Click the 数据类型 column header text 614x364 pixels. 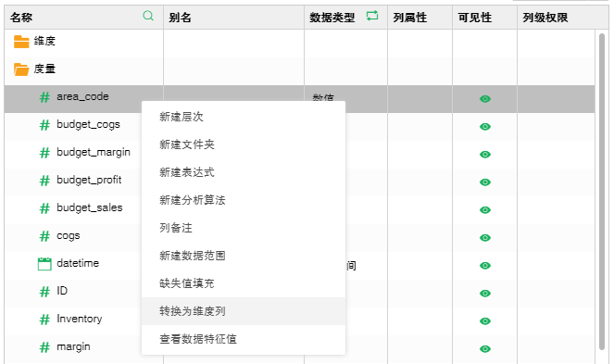[332, 18]
